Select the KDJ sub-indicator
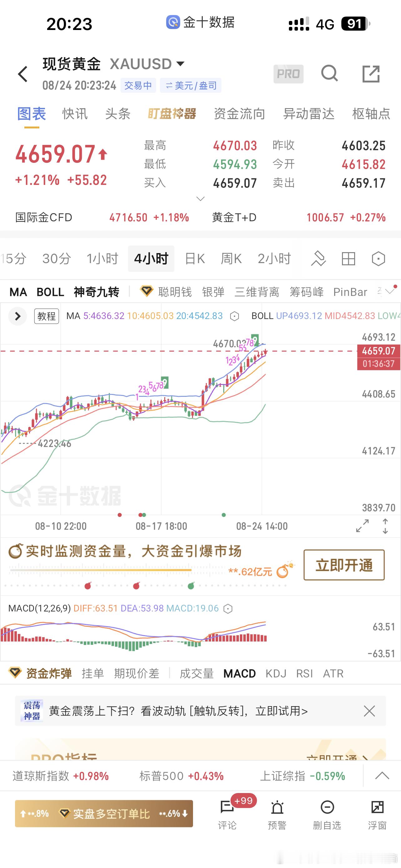Screen dimensions: 401x868 276,673
